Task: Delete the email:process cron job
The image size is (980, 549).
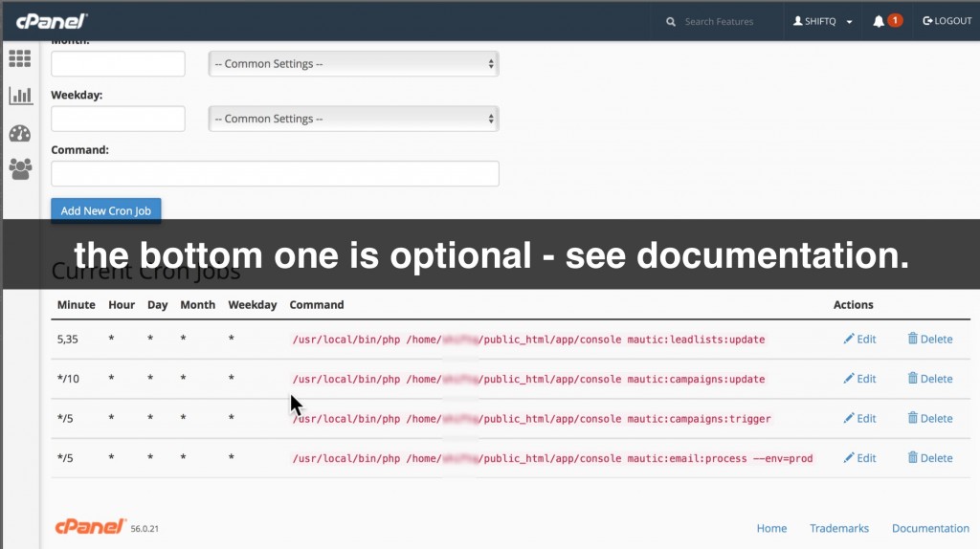Action: (x=930, y=458)
